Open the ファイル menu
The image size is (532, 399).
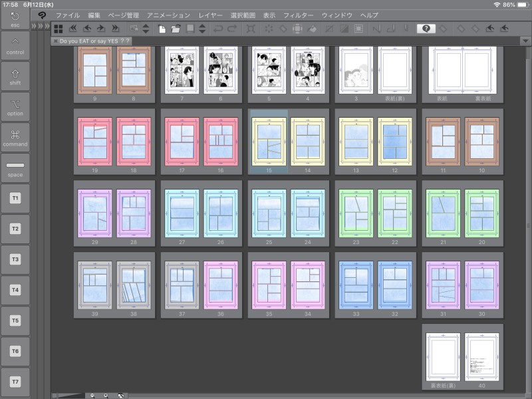coord(68,15)
